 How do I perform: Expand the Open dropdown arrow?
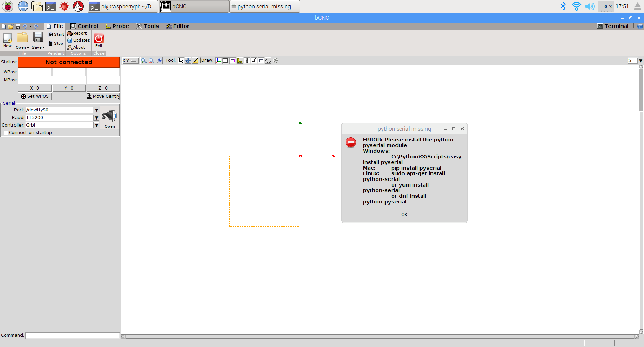28,48
